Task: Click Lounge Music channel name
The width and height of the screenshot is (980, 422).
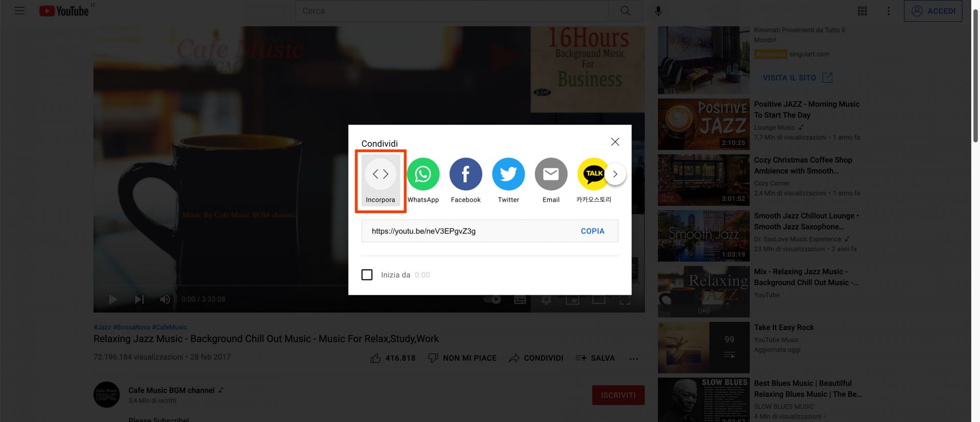Action: [774, 127]
